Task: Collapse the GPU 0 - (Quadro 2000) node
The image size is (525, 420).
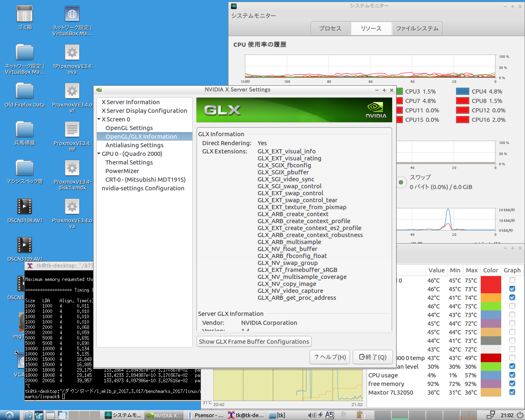Action: [99, 154]
